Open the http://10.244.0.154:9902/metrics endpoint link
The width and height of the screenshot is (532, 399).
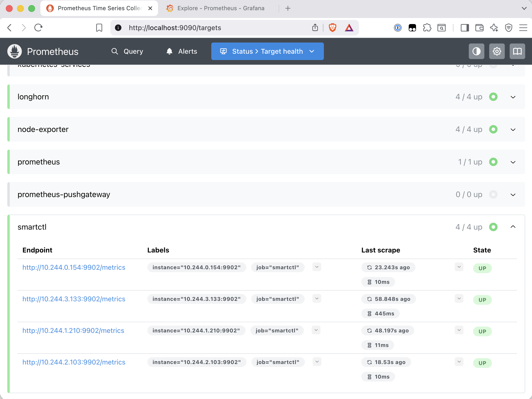74,267
